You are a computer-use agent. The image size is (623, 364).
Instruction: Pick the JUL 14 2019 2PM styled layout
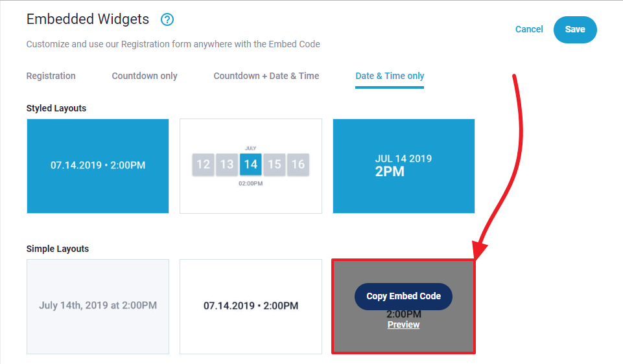(x=403, y=166)
